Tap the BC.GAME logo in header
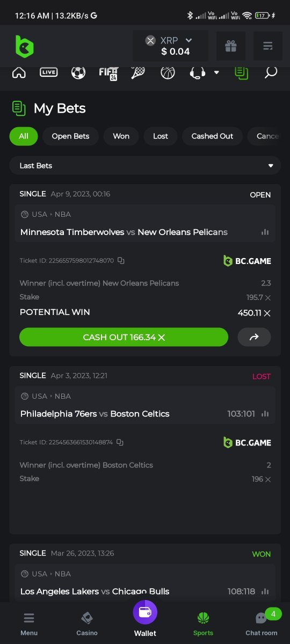Screen dimensions: 290x644 tap(24, 46)
